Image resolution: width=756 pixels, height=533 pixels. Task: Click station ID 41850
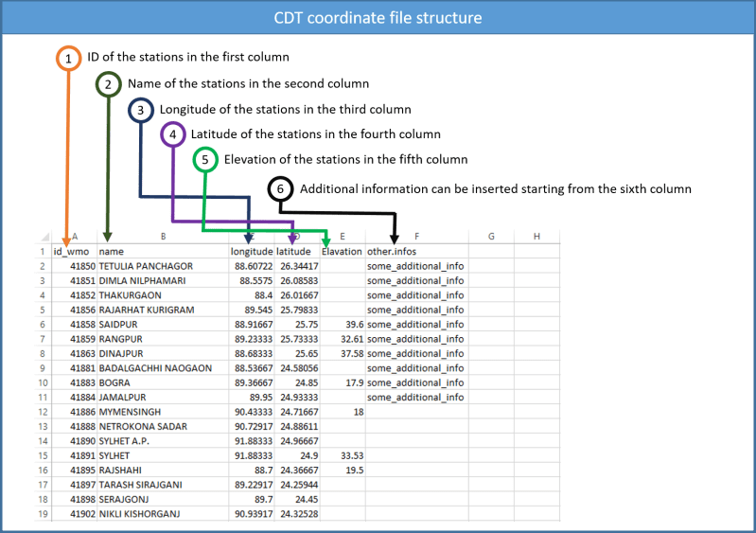[x=74, y=266]
